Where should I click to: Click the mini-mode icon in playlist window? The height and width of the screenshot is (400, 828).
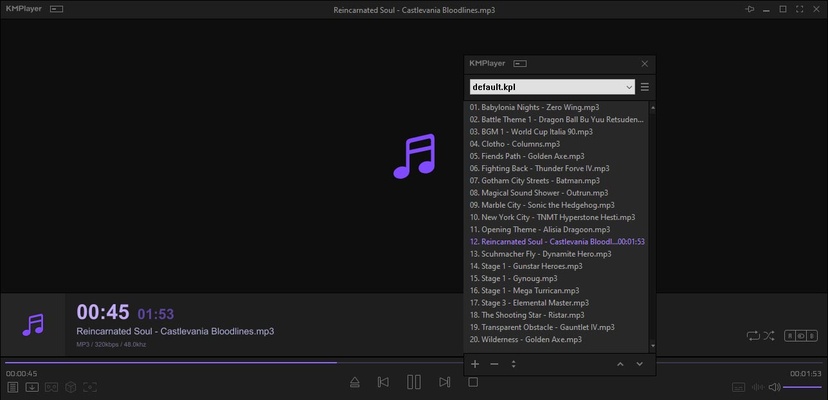pos(520,64)
